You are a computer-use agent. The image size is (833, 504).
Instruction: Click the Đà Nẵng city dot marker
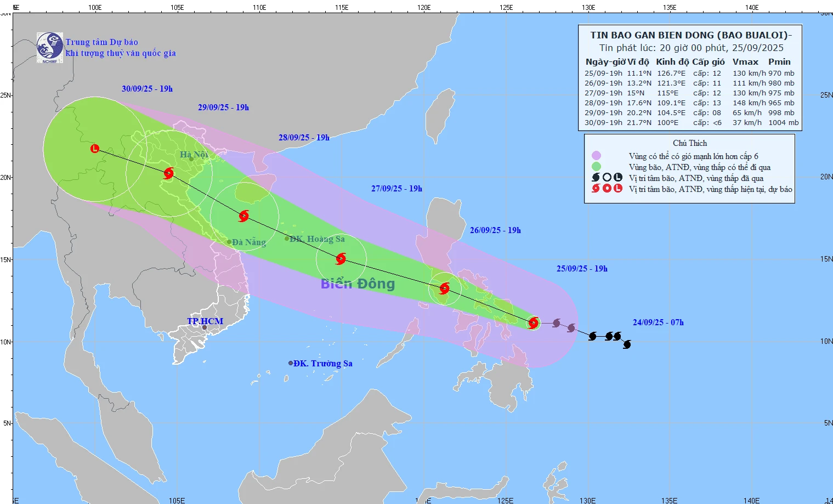[x=229, y=242]
